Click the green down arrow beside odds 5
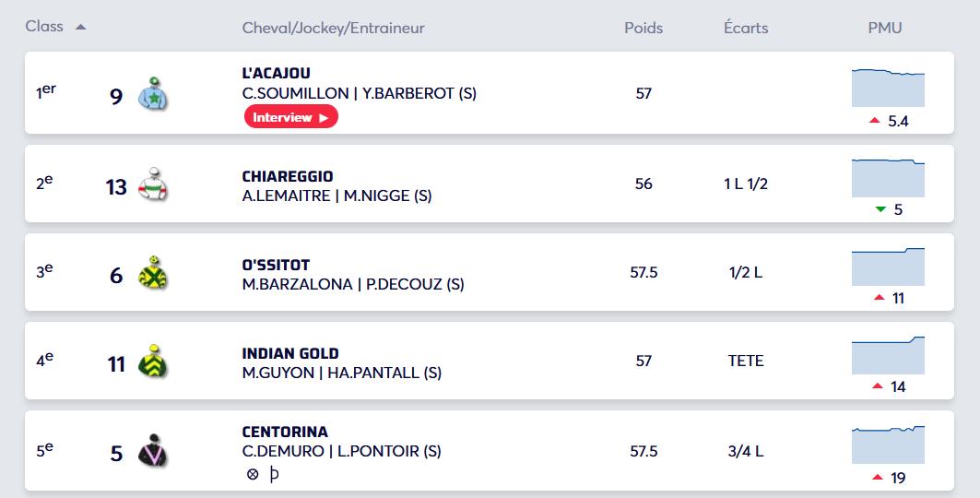Viewport: 980px width, 498px height. point(880,209)
